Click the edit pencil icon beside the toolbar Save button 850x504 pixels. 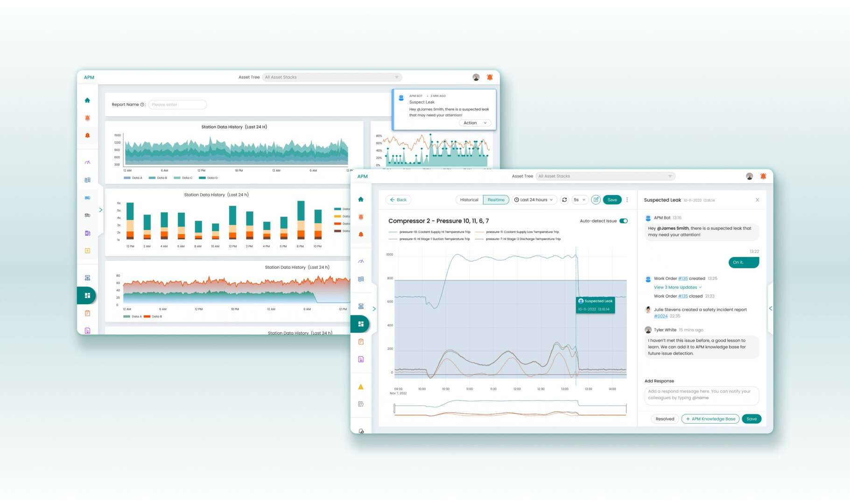point(596,200)
